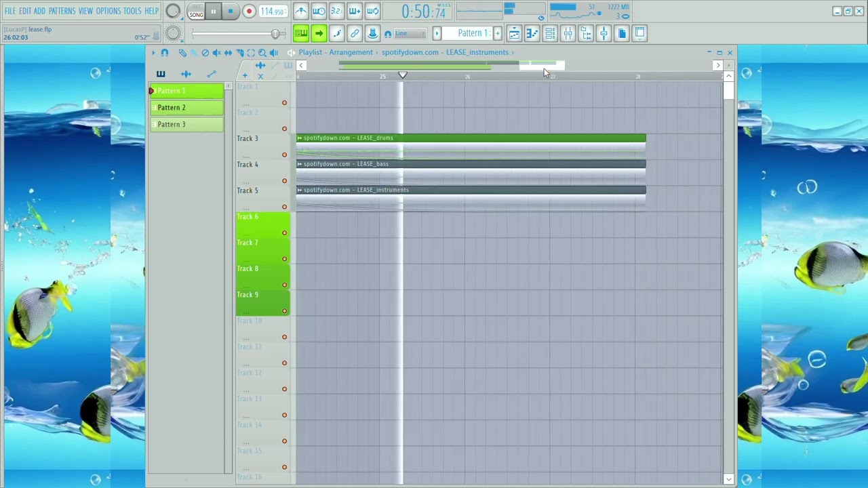Mute Track 6 with its dot
Screen dimensions: 868x488
(284, 233)
